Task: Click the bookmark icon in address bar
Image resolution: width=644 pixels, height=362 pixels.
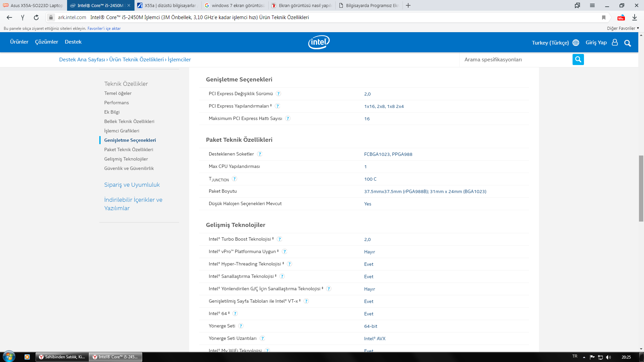Action: pyautogui.click(x=604, y=17)
